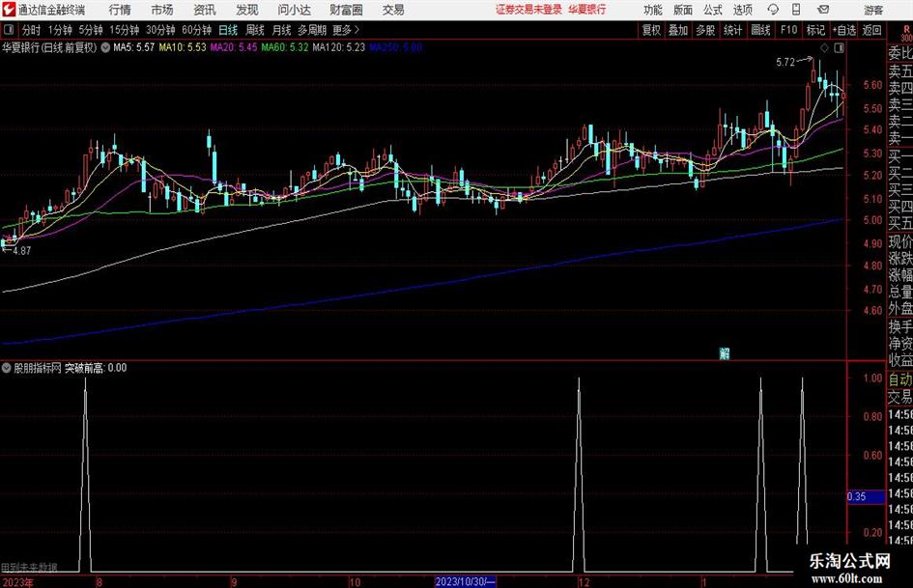Click the 4.87 low price label
Viewport: 913px width, 588px height.
(21, 251)
